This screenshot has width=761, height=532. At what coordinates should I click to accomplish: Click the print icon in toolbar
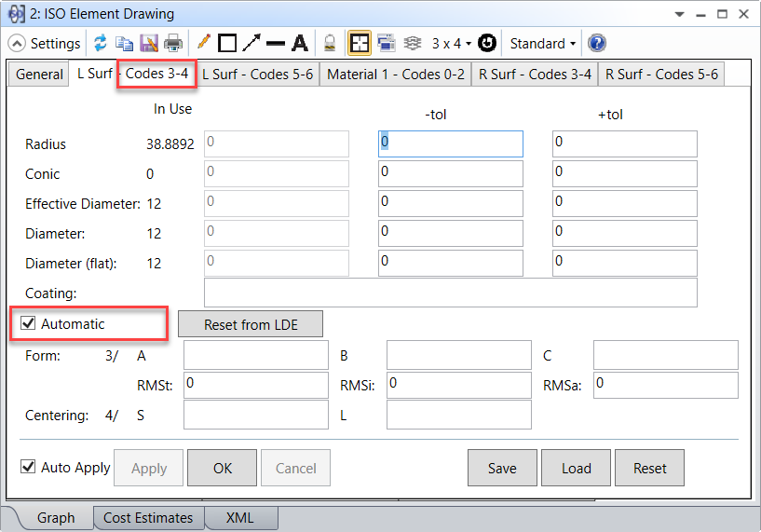click(x=172, y=44)
